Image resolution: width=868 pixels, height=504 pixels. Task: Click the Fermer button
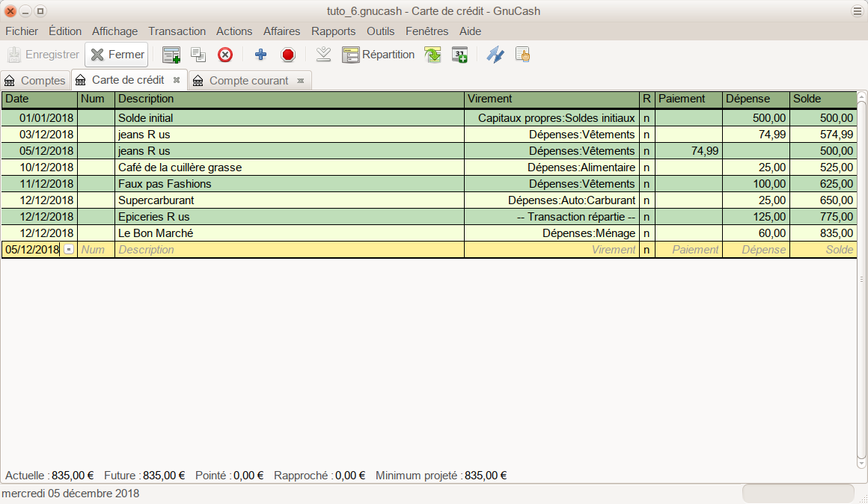pyautogui.click(x=117, y=55)
